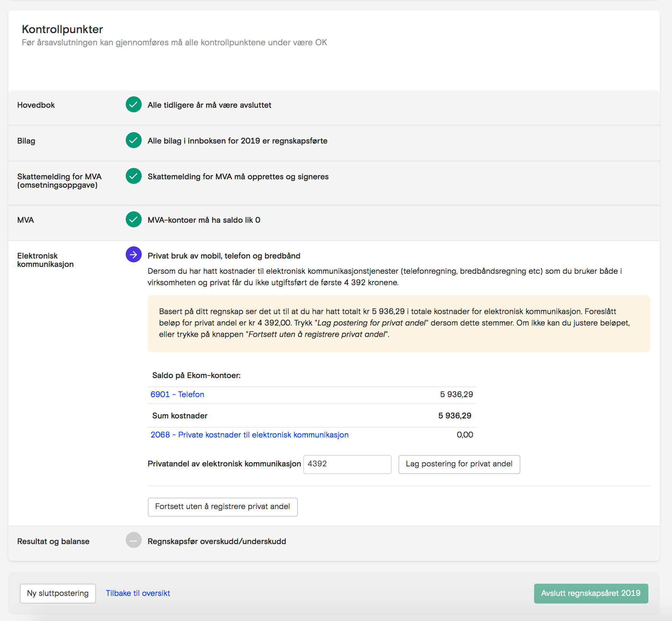Click the purple arrow icon for Elektronisk kommunikasjon
The height and width of the screenshot is (621, 672).
tap(134, 255)
